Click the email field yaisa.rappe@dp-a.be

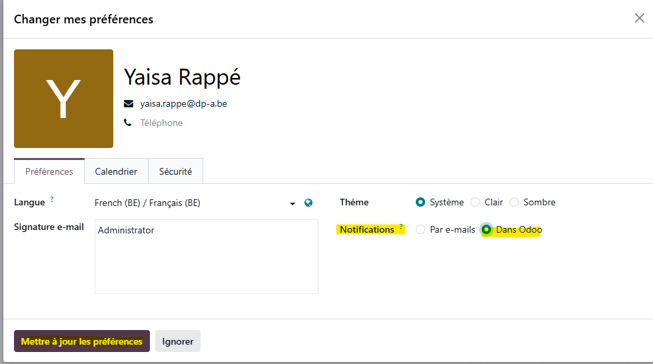[184, 104]
